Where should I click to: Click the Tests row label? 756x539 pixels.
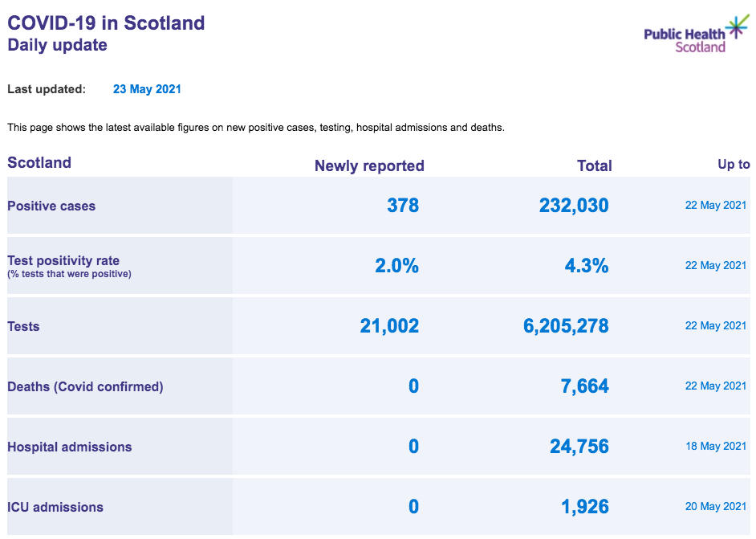tap(23, 327)
